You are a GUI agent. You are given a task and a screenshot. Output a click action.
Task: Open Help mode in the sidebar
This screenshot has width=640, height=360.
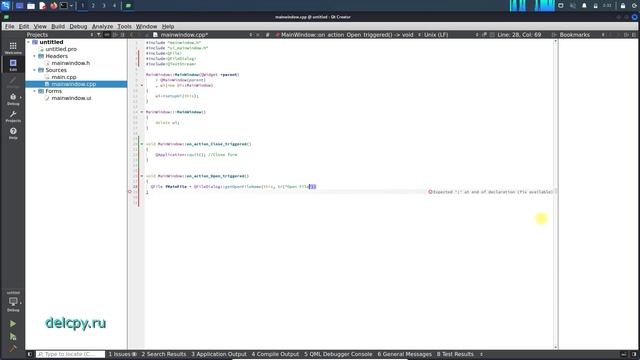coord(13,133)
